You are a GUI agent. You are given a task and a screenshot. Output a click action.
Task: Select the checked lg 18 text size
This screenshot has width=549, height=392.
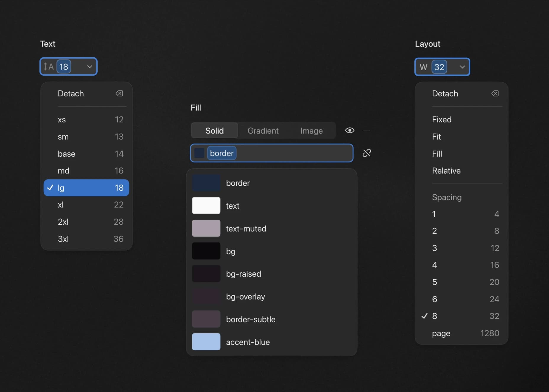click(x=86, y=188)
